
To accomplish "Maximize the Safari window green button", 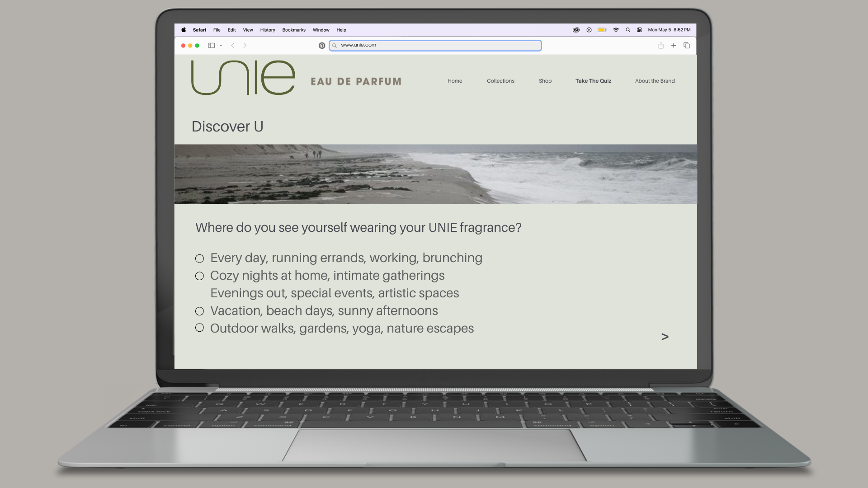I will pos(197,46).
